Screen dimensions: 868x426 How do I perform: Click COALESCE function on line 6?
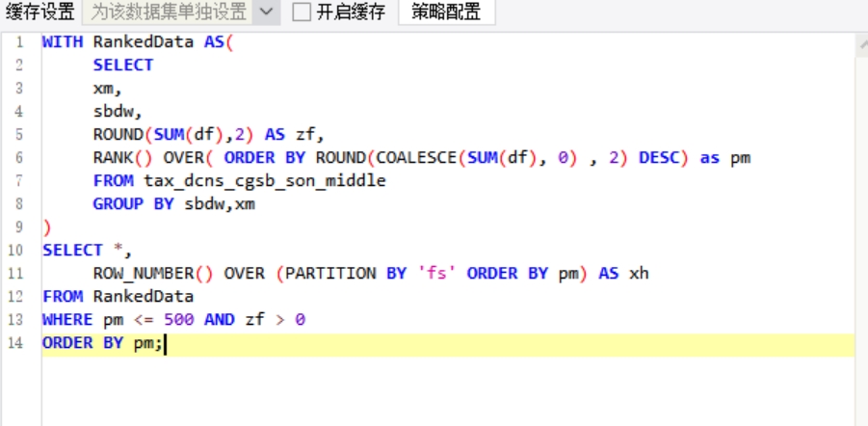(416, 158)
